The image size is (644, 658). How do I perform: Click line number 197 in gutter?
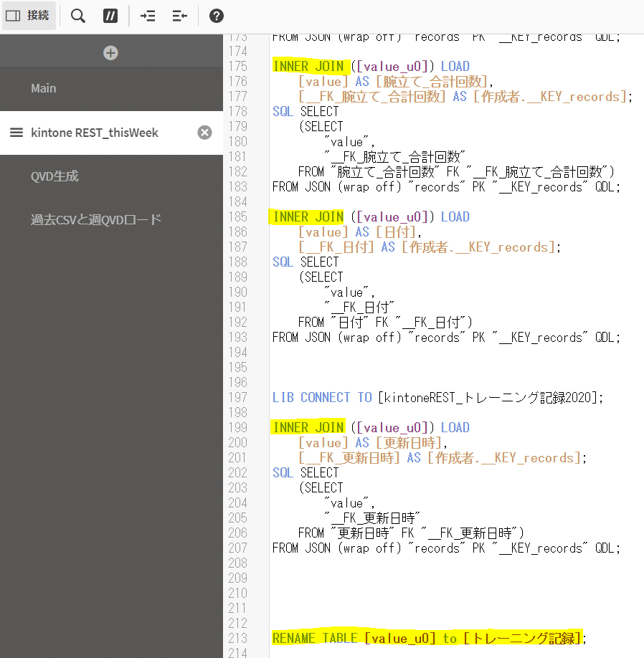point(238,397)
